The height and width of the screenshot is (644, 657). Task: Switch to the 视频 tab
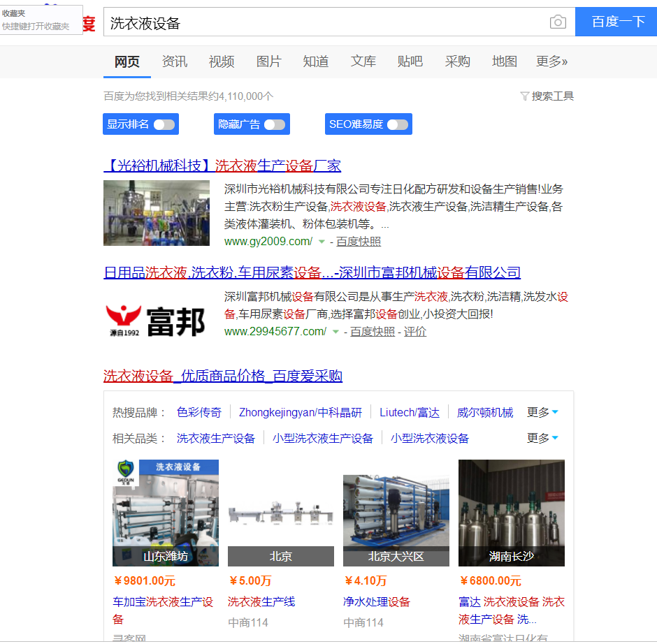point(222,61)
